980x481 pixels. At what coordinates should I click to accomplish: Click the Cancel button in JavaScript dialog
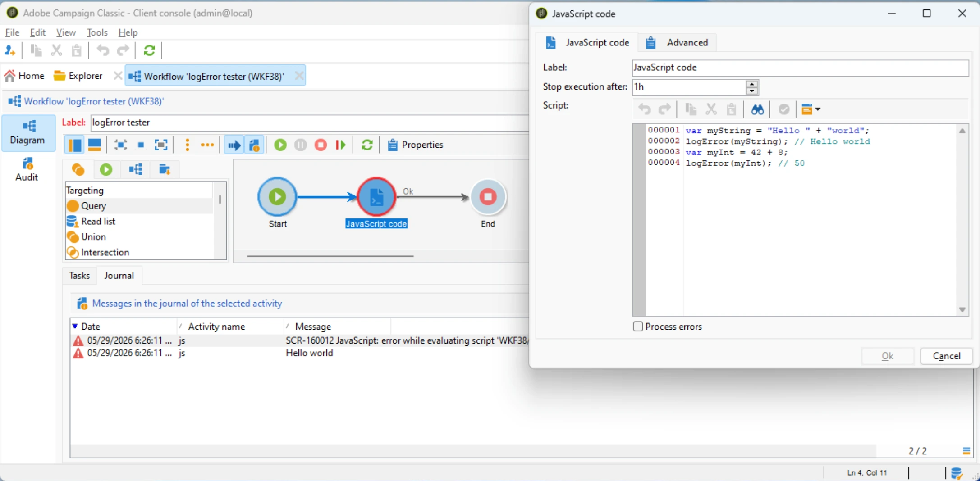(946, 356)
